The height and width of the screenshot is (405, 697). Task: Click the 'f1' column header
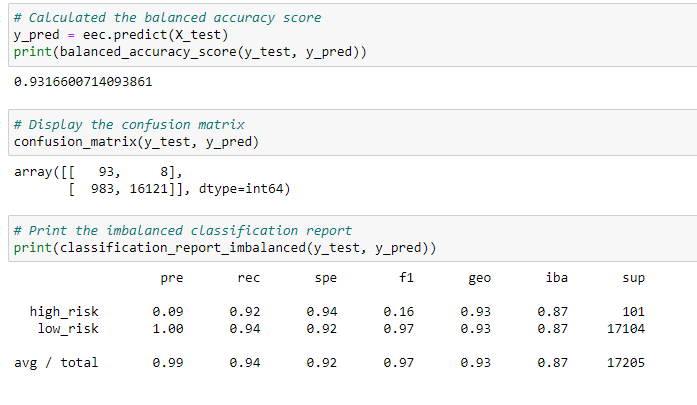[406, 277]
